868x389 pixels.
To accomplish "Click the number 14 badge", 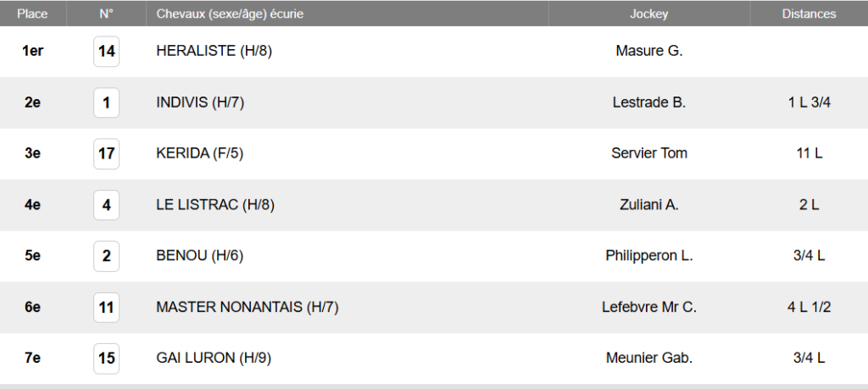I will click(106, 52).
